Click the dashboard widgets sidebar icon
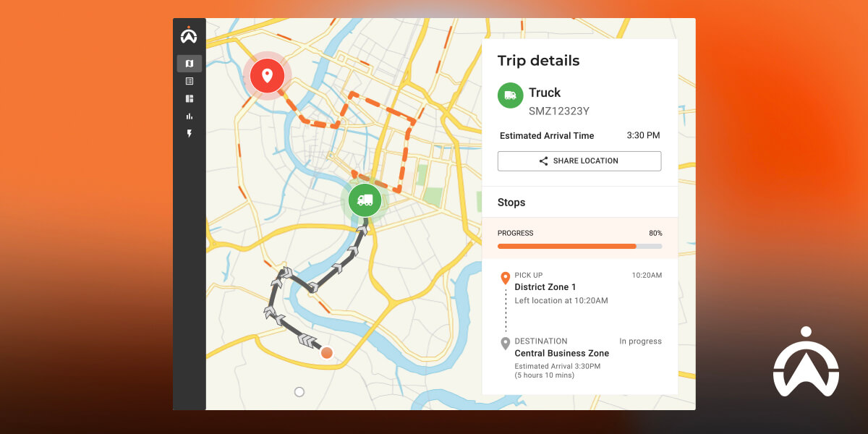This screenshot has width=868, height=434. coord(189,98)
